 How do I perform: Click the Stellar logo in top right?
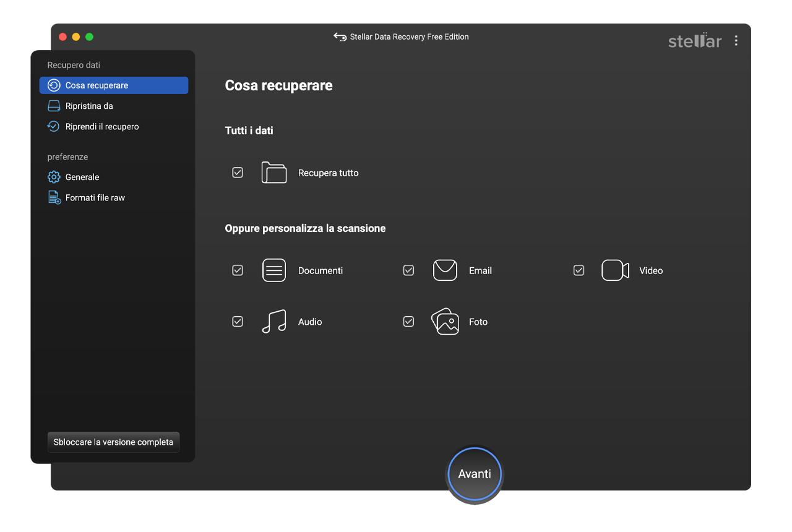tap(694, 41)
